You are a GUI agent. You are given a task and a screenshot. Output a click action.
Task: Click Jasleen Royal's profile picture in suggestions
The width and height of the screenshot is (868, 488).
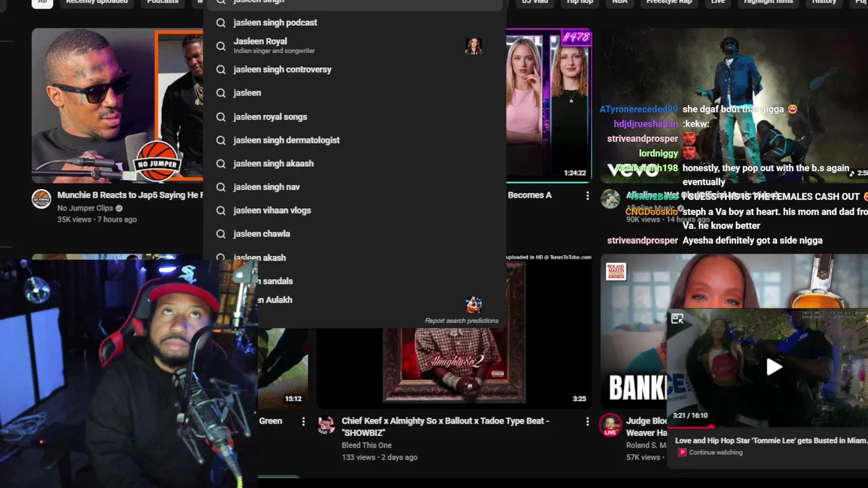[x=473, y=46]
